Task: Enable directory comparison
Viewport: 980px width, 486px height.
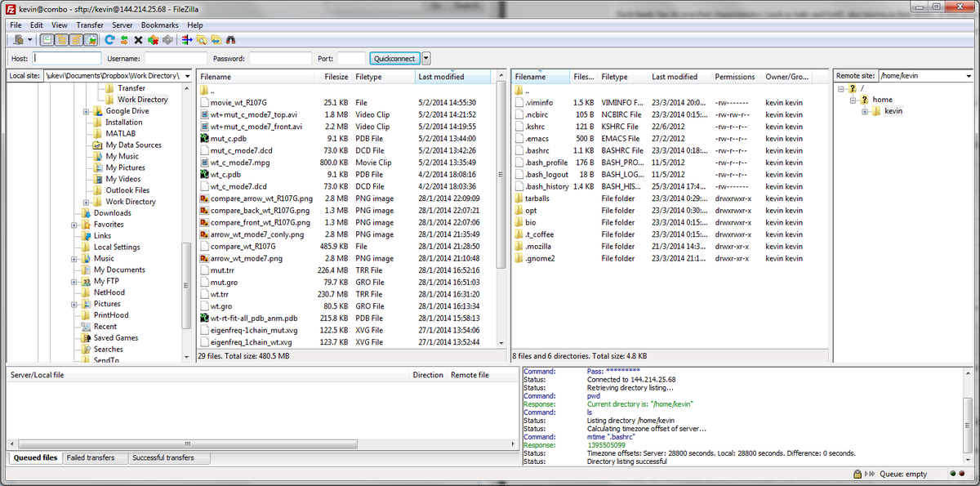Action: pos(201,39)
